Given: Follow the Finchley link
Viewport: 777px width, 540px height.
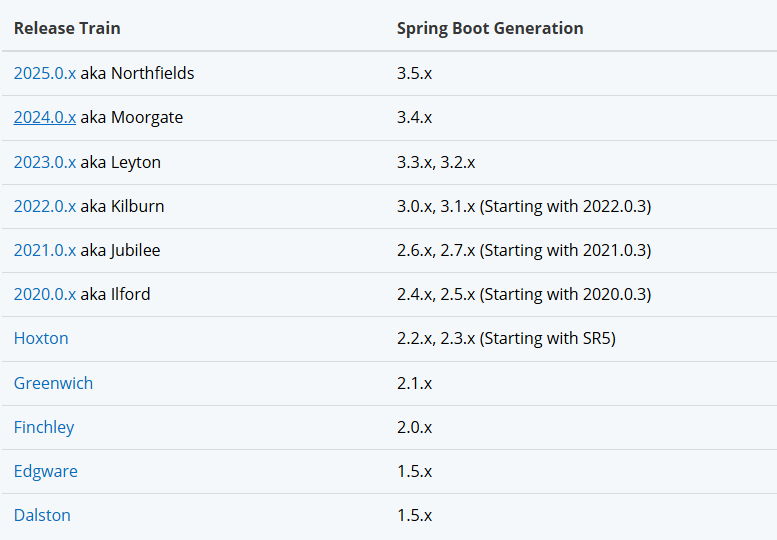Looking at the screenshot, I should pos(44,428).
